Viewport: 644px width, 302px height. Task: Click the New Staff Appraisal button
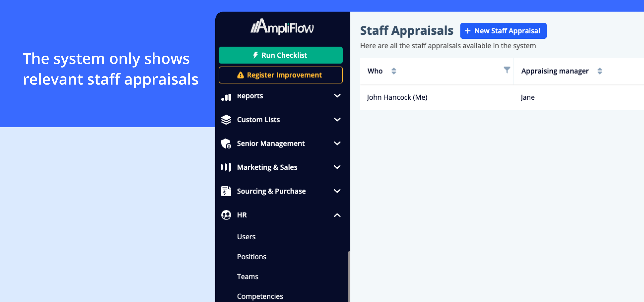click(503, 31)
